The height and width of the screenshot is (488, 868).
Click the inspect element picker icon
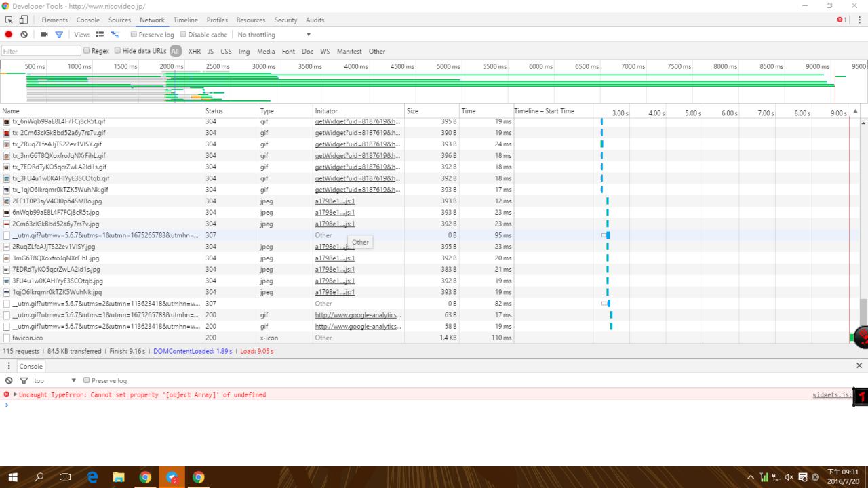pos(9,20)
